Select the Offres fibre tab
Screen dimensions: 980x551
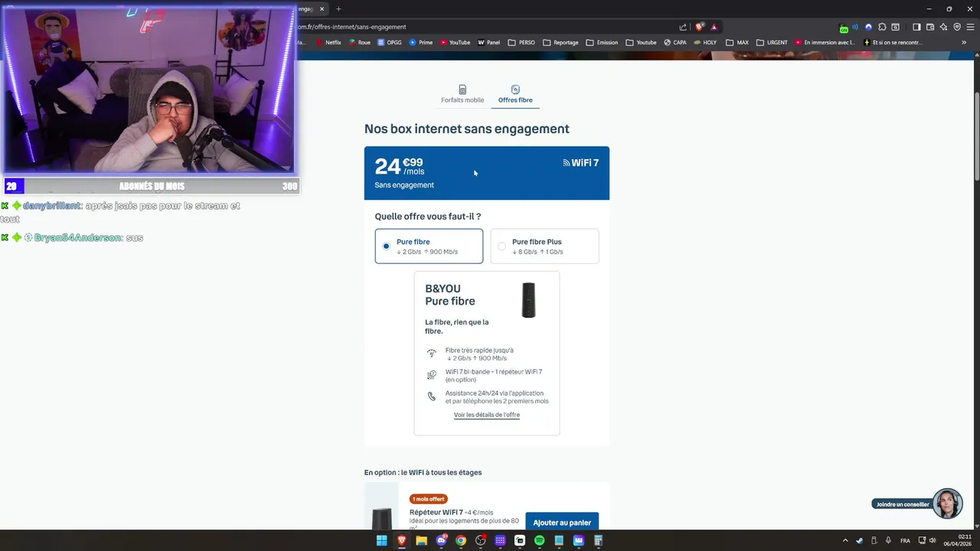(515, 94)
